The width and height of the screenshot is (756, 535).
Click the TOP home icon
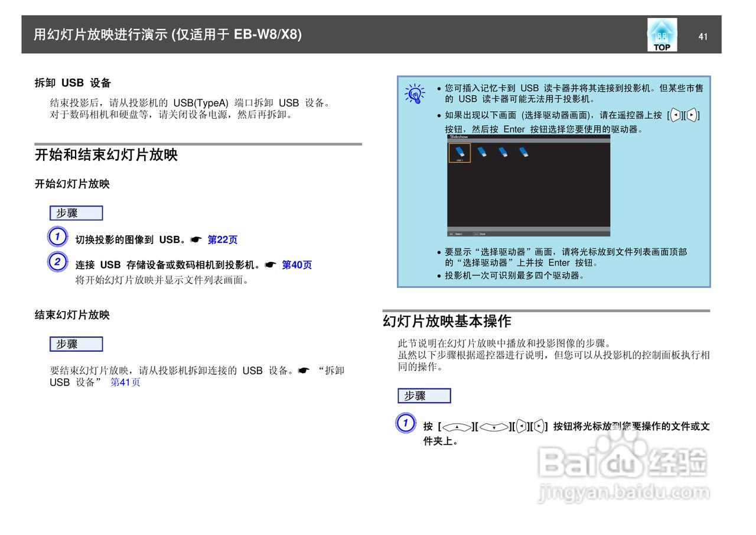[662, 34]
